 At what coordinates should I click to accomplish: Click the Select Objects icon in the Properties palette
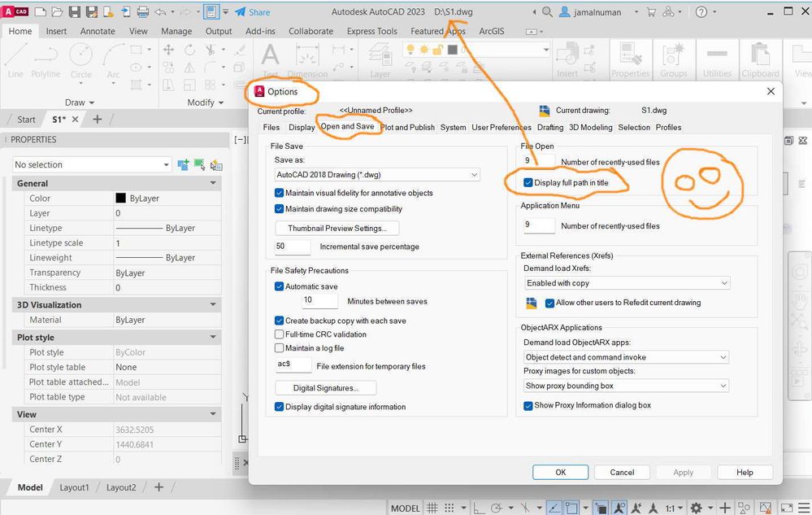[x=199, y=165]
